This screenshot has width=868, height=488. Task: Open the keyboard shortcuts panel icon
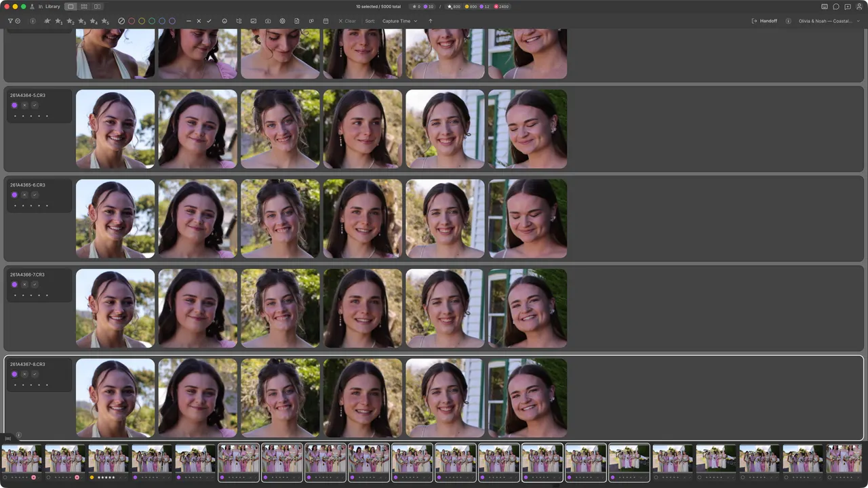coord(824,6)
